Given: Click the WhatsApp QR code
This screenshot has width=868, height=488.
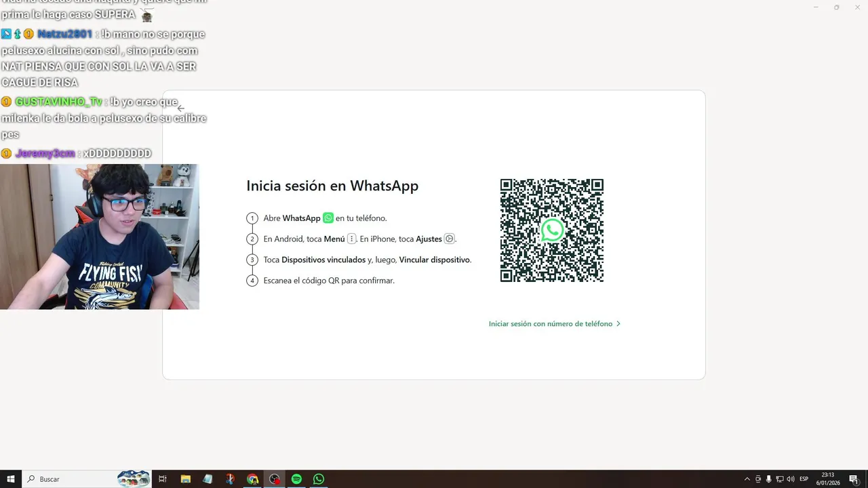Looking at the screenshot, I should click(x=552, y=230).
